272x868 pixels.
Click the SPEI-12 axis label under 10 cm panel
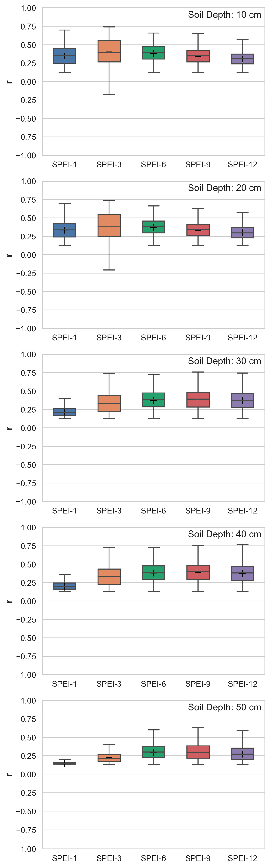[x=242, y=164]
